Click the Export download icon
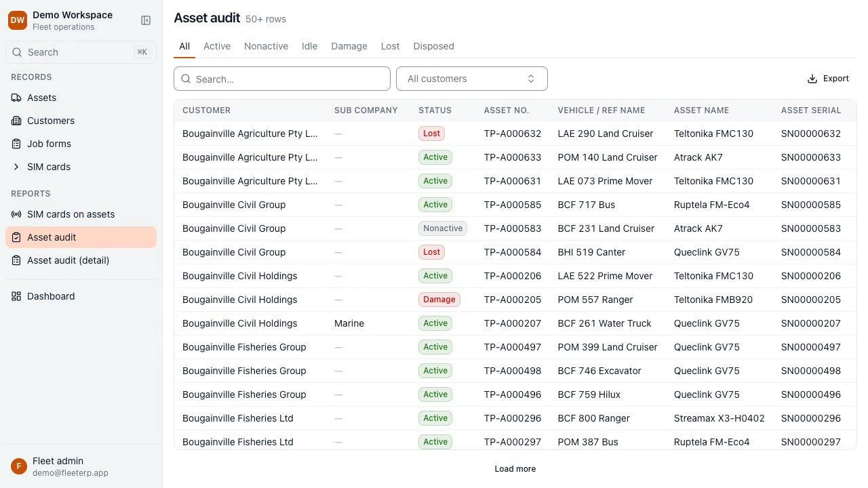This screenshot has width=868, height=488. pyautogui.click(x=812, y=79)
